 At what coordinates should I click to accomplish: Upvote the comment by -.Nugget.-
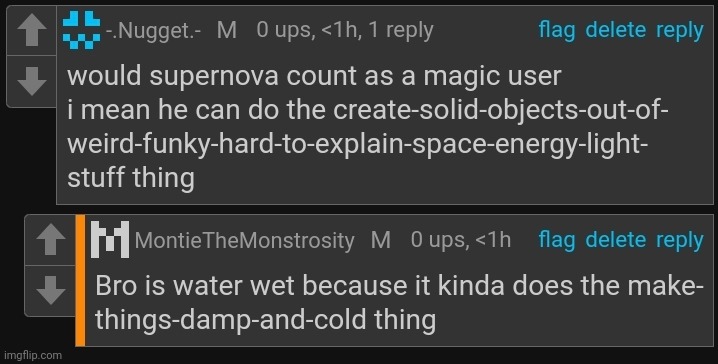pyautogui.click(x=32, y=31)
